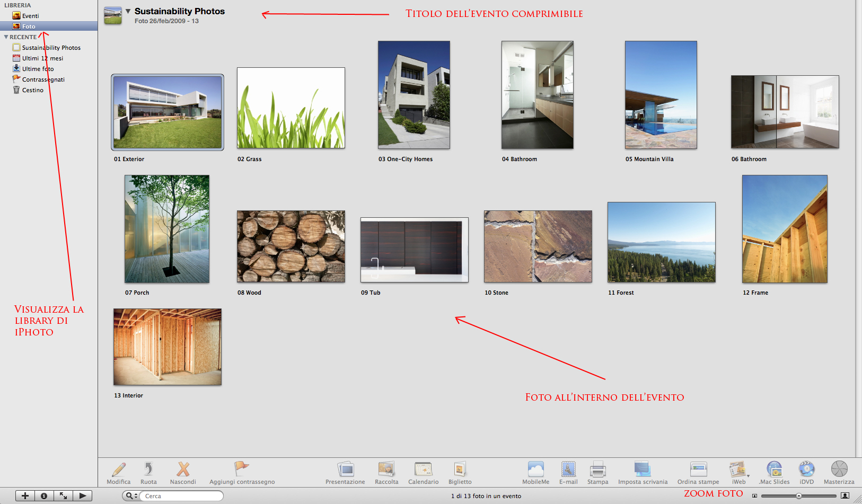Click the '01 Exterior' caption text
Image resolution: width=862 pixels, height=504 pixels.
129,159
